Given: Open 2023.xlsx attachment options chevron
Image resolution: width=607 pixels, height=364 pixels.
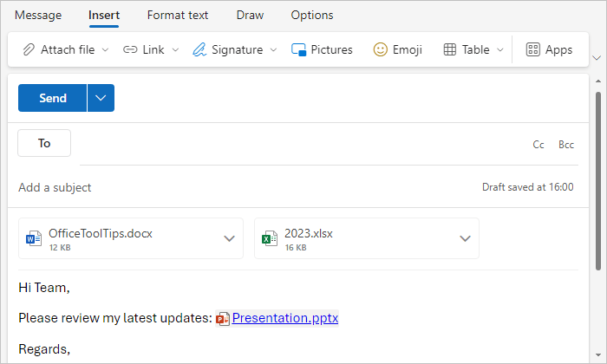Looking at the screenshot, I should click(x=465, y=238).
